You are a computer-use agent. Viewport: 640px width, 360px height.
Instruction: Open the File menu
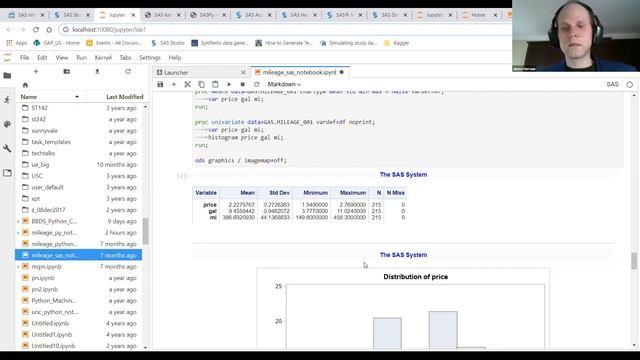coord(24,58)
